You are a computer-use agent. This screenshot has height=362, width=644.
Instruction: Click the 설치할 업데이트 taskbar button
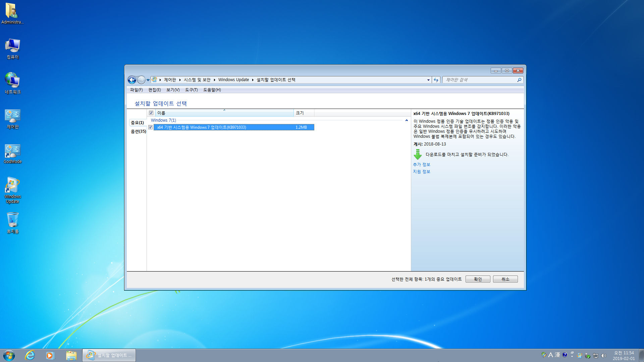coord(109,355)
